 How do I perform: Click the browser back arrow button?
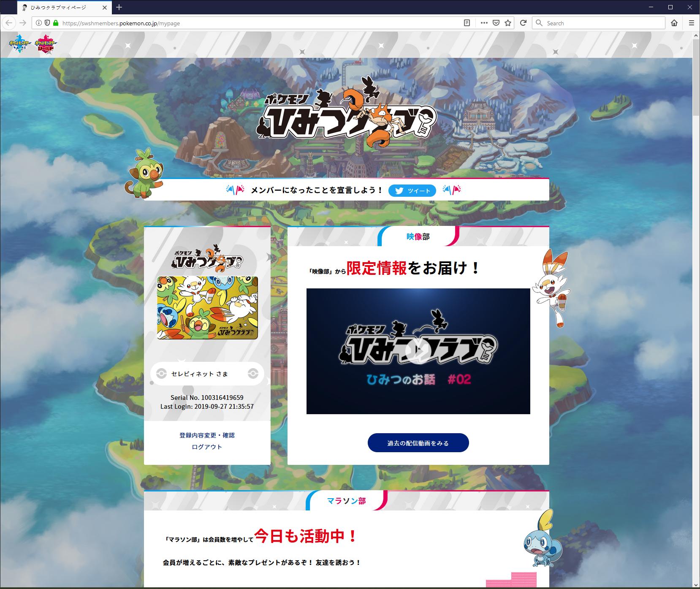tap(9, 23)
